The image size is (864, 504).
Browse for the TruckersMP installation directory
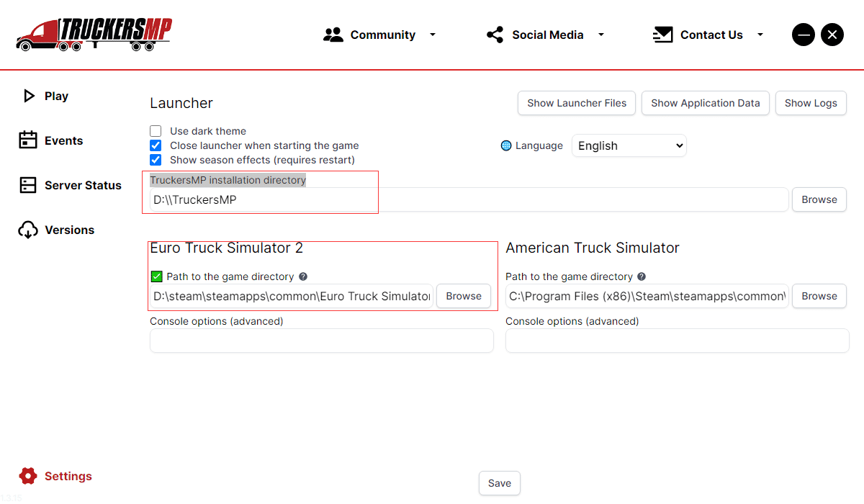tap(819, 199)
